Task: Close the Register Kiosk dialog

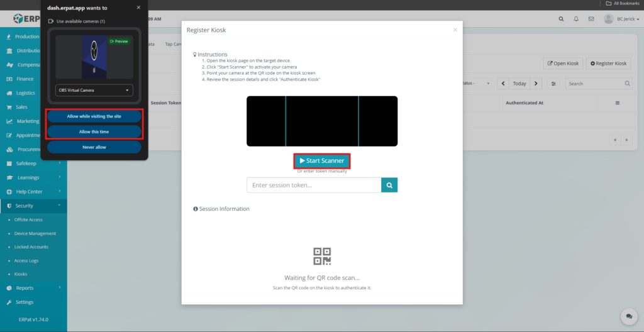Action: click(455, 30)
